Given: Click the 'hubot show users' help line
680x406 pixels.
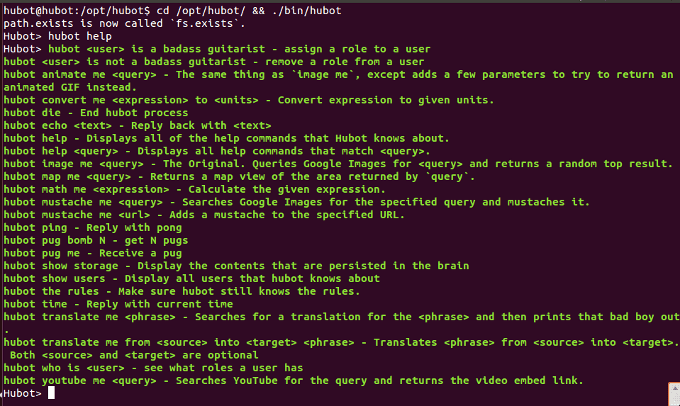Looking at the screenshot, I should pyautogui.click(x=191, y=278).
